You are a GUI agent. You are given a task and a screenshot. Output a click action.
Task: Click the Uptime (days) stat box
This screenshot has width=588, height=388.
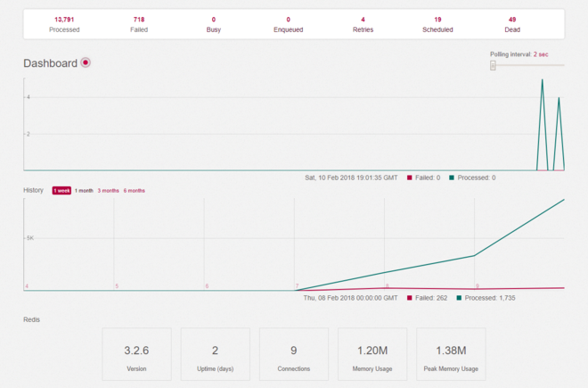pos(215,354)
